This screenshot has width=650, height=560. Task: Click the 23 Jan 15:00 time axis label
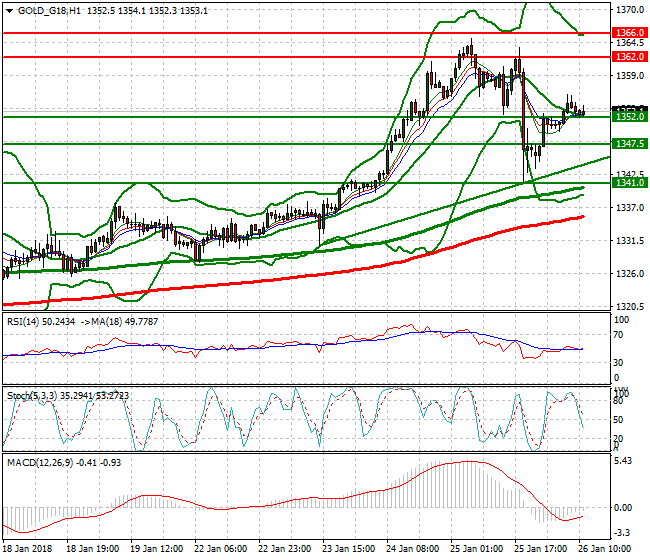tap(349, 549)
